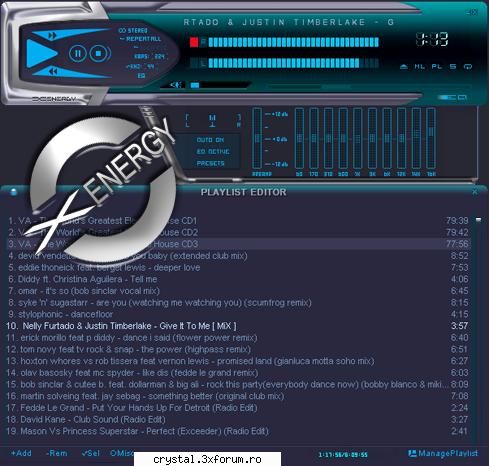This screenshot has height=466, width=489.
Task: Adjust the 600 Hz equalizer band
Action: tap(343, 138)
